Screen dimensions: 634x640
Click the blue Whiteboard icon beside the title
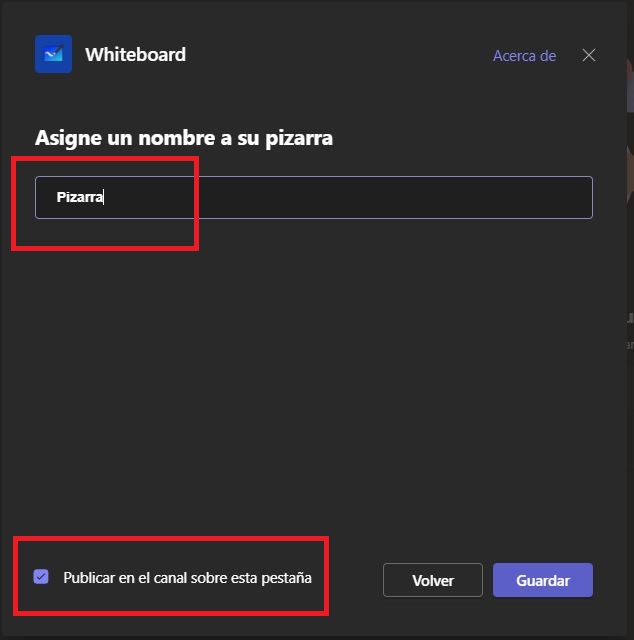[53, 55]
